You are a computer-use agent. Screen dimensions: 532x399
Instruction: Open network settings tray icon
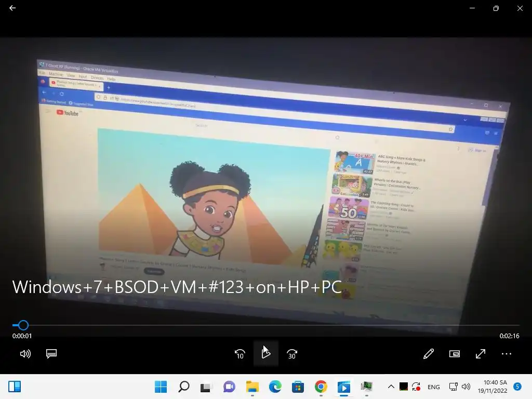[x=453, y=387]
